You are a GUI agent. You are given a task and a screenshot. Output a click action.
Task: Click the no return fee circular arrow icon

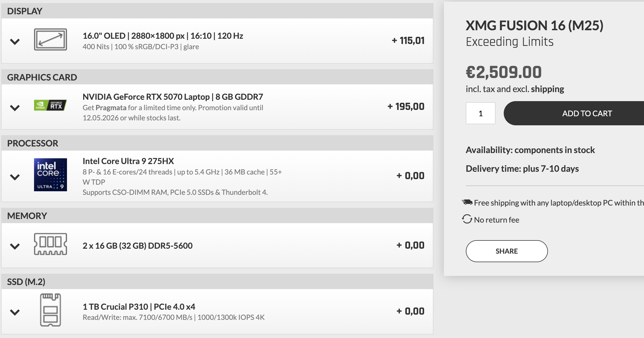(467, 219)
